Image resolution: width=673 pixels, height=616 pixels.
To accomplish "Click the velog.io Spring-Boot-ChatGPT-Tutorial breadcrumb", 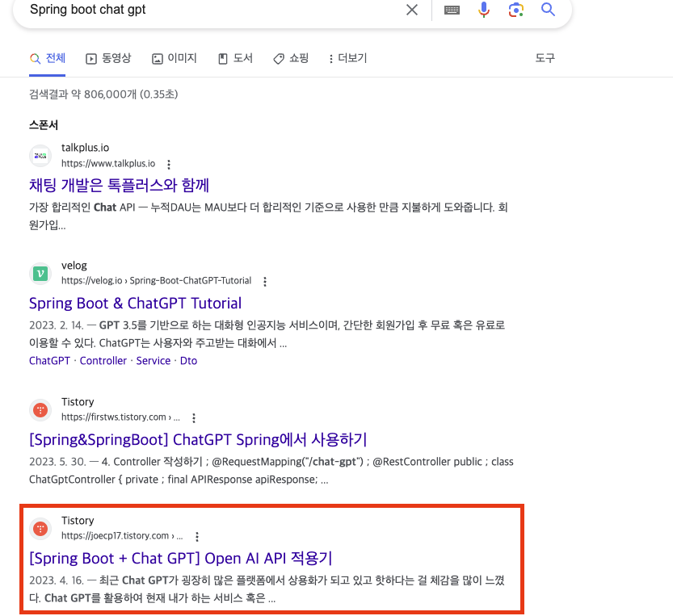I will click(x=156, y=280).
